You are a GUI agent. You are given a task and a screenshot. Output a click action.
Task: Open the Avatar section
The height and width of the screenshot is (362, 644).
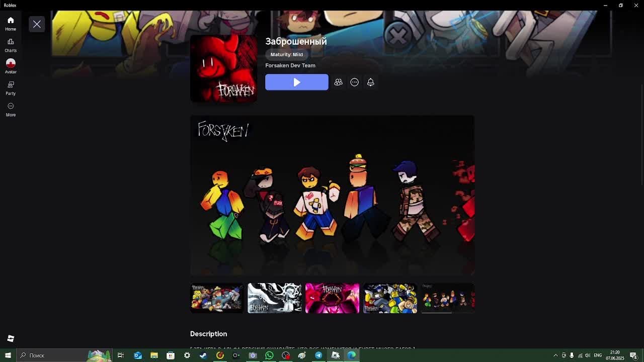pyautogui.click(x=11, y=66)
